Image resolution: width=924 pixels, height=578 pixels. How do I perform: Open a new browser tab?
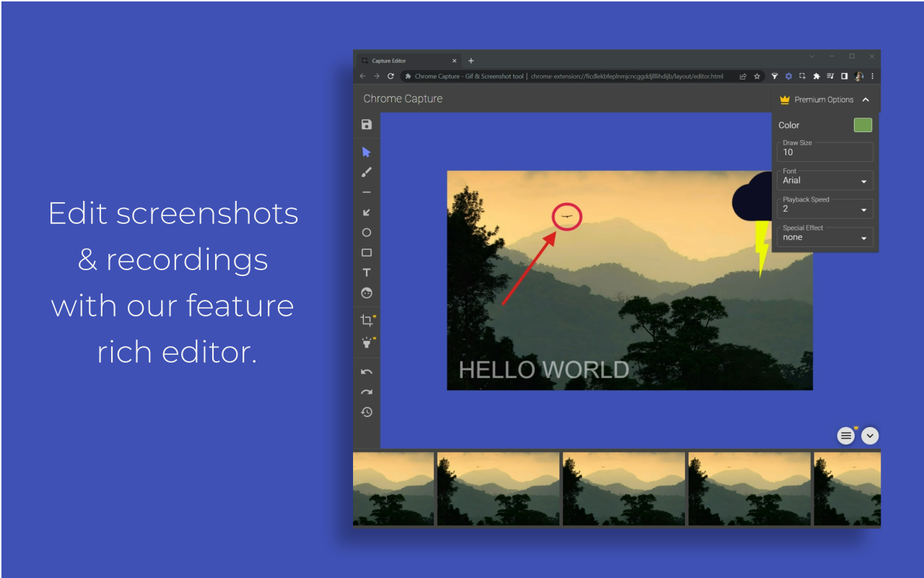pos(471,61)
